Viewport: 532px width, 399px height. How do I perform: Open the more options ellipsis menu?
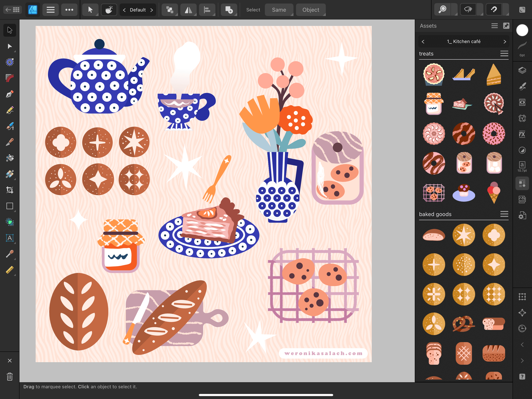coord(69,10)
